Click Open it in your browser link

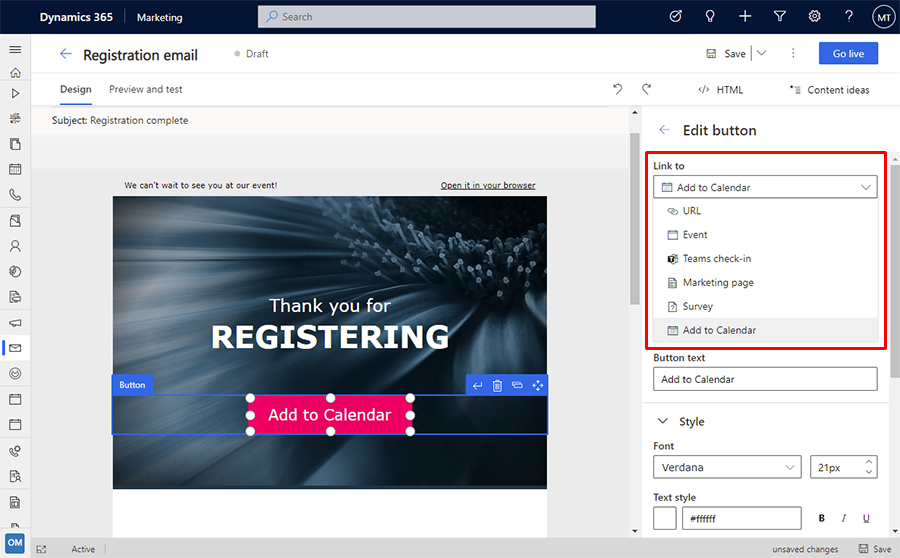488,185
